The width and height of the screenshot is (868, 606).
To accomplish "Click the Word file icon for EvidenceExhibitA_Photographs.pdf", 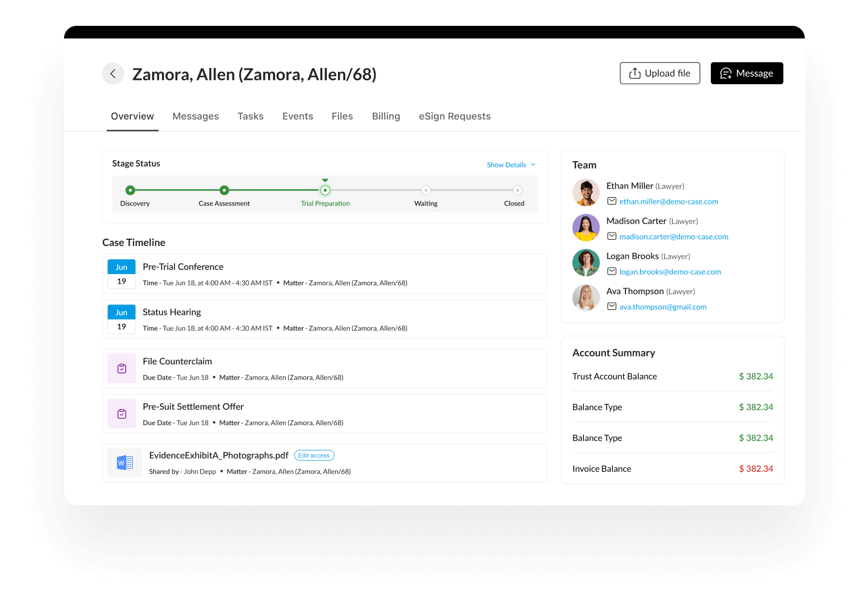I will click(125, 463).
